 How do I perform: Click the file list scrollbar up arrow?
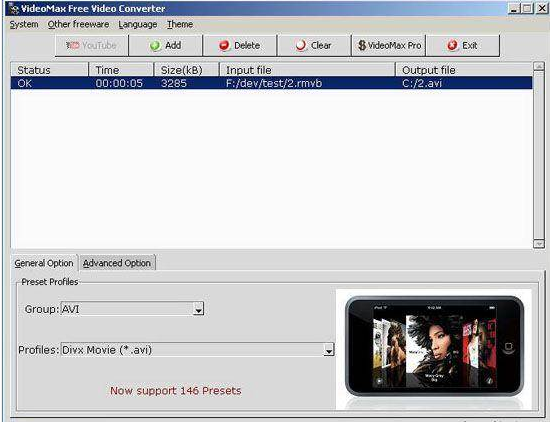coord(538,66)
